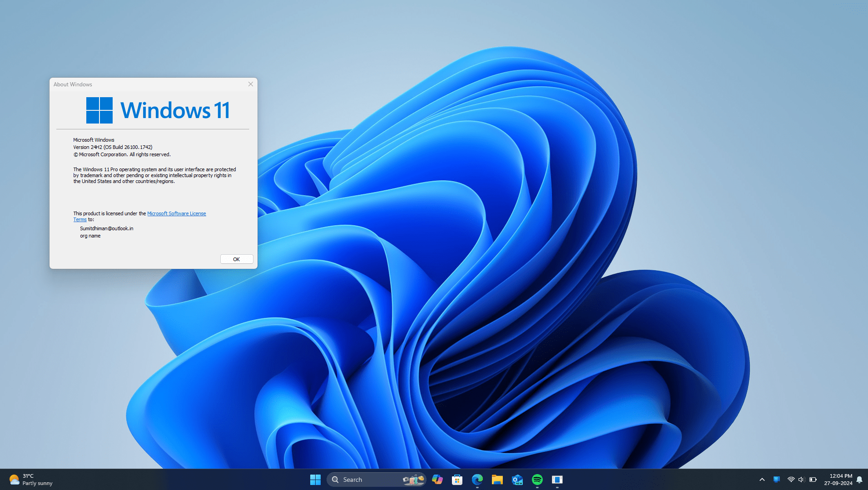Launch Copilot from the taskbar
Image resolution: width=868 pixels, height=490 pixels.
pyautogui.click(x=437, y=480)
